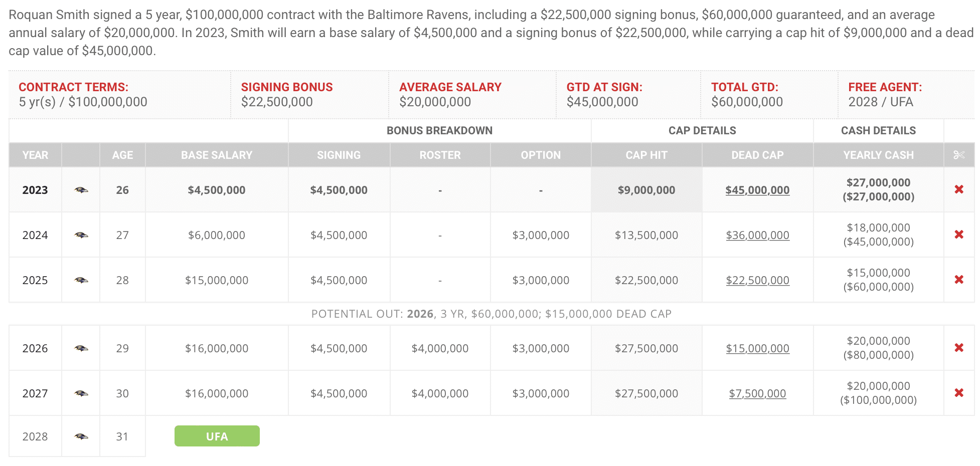Click the red X in the 2026 row

click(959, 348)
